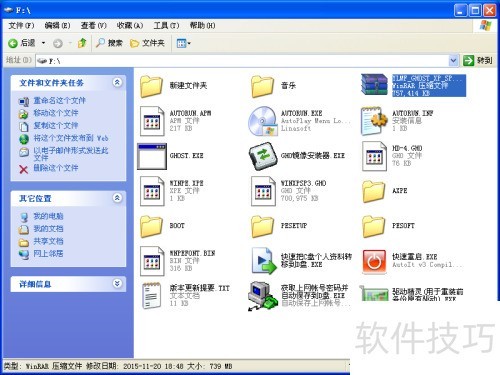
Task: Select the AUTORUN.INF setup info icon
Action: [374, 121]
